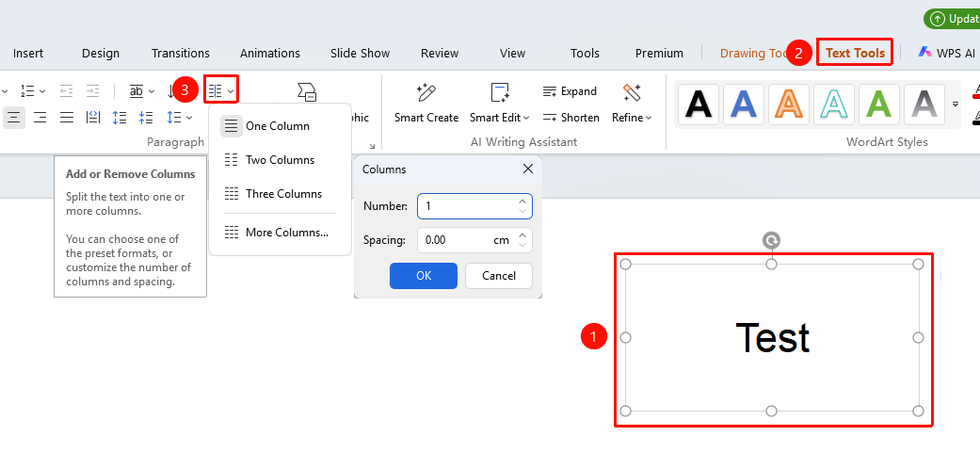Click the decrease indent icon
Viewport: 980px width, 468px height.
coord(66,91)
